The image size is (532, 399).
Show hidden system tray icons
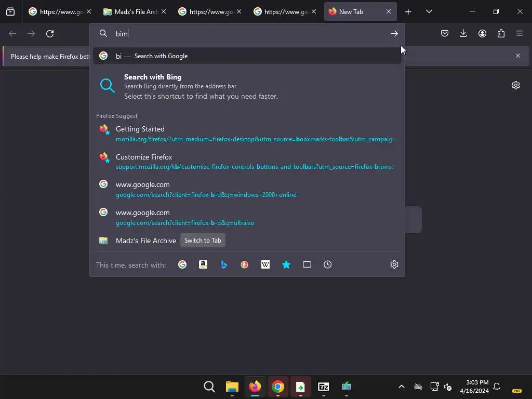(x=402, y=387)
